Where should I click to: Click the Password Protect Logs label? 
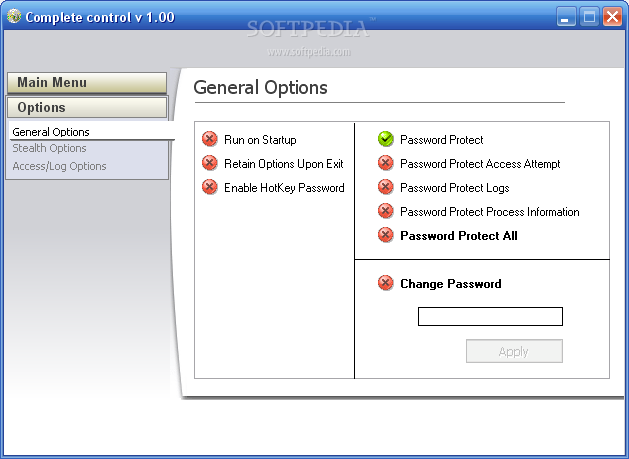pyautogui.click(x=455, y=188)
